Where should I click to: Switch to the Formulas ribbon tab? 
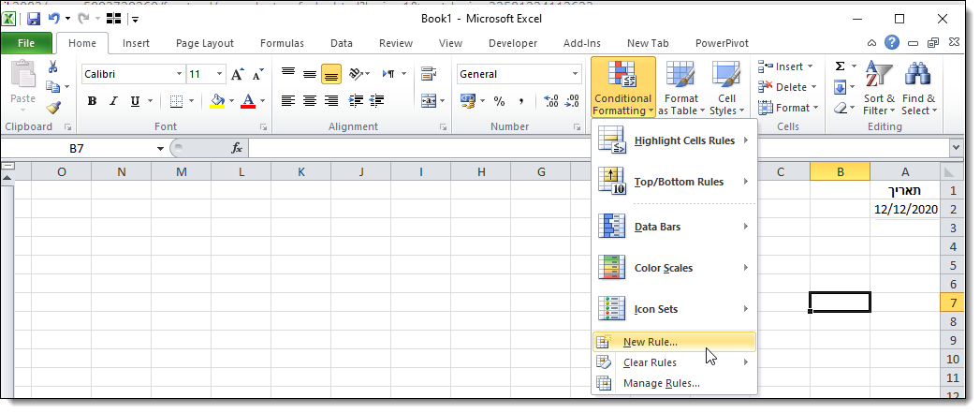pos(282,43)
